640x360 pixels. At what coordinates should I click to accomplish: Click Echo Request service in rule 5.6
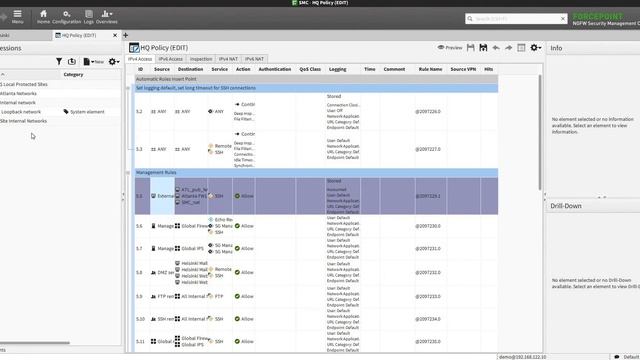pos(220,220)
